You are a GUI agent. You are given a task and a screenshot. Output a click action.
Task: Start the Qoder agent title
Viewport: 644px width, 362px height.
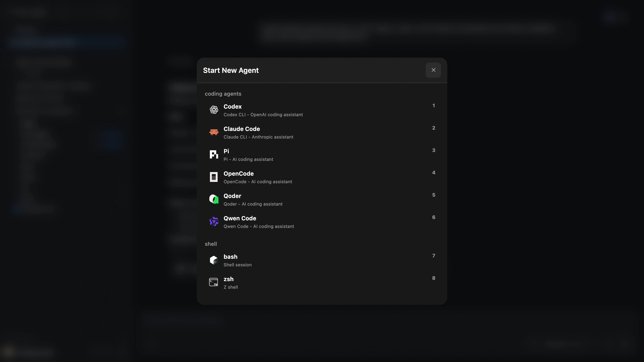coord(232,196)
